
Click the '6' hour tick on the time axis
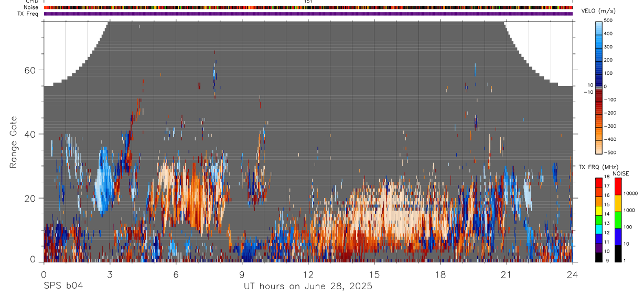click(x=176, y=274)
